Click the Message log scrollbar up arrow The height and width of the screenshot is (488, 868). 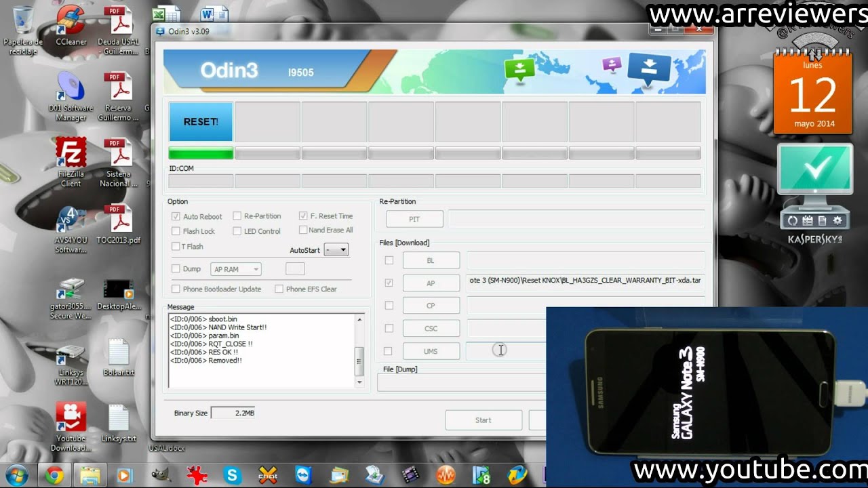[359, 319]
